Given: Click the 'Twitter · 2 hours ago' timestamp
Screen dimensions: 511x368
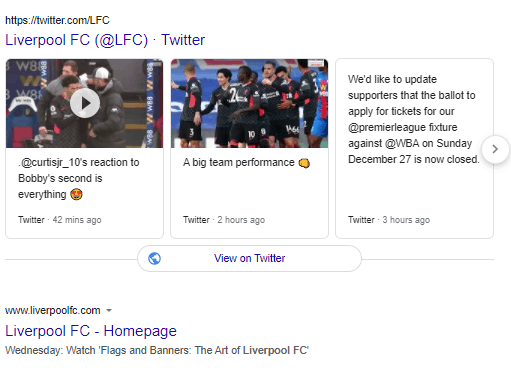Looking at the screenshot, I should click(224, 220).
